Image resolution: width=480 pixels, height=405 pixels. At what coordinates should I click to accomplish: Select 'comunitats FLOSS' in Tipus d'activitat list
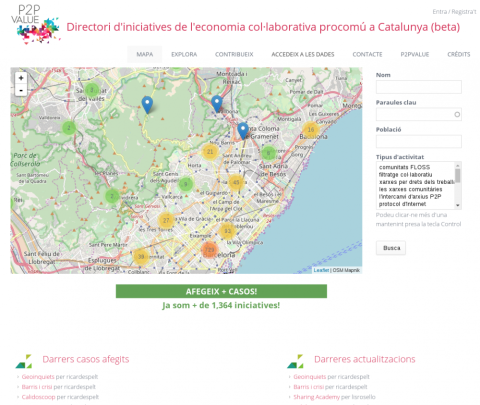(x=404, y=167)
